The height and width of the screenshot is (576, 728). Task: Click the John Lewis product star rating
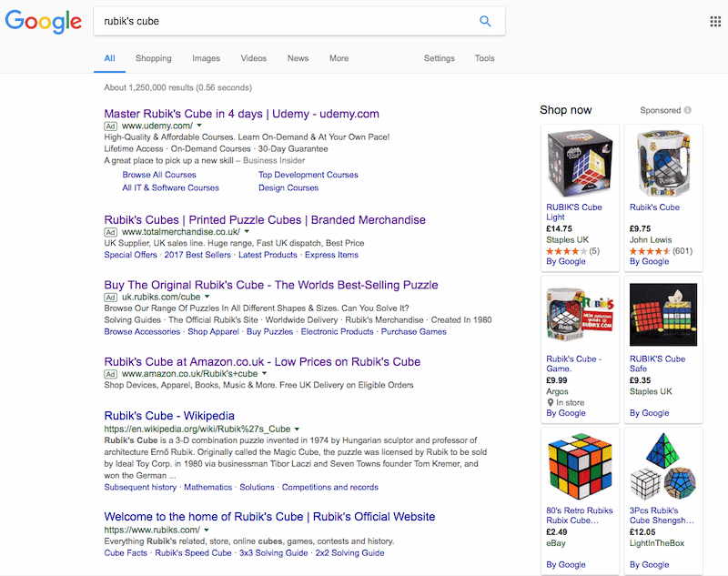click(x=650, y=251)
